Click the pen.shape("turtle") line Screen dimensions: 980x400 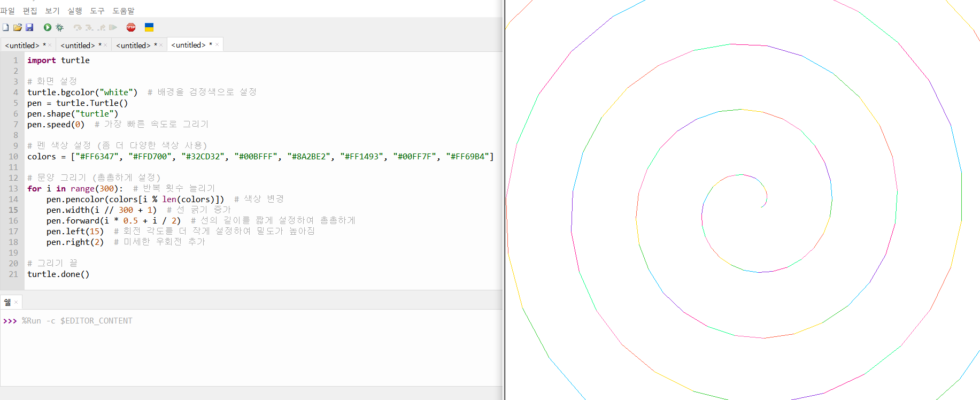[73, 114]
